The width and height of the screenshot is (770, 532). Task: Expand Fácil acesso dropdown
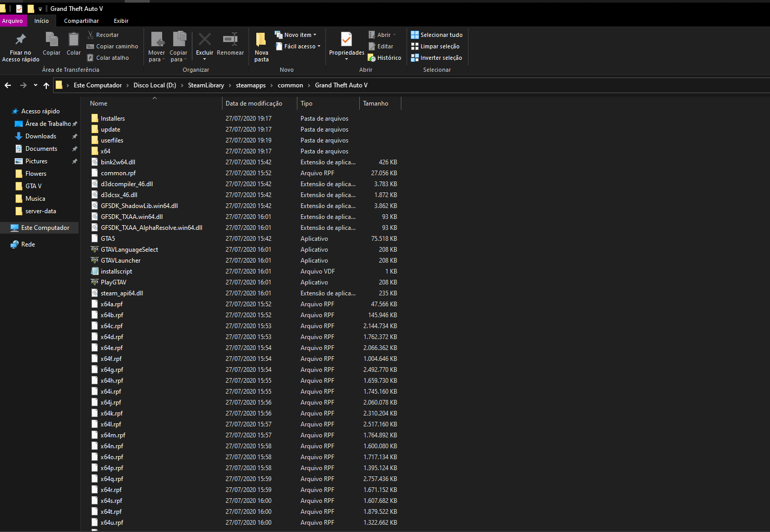click(x=298, y=46)
